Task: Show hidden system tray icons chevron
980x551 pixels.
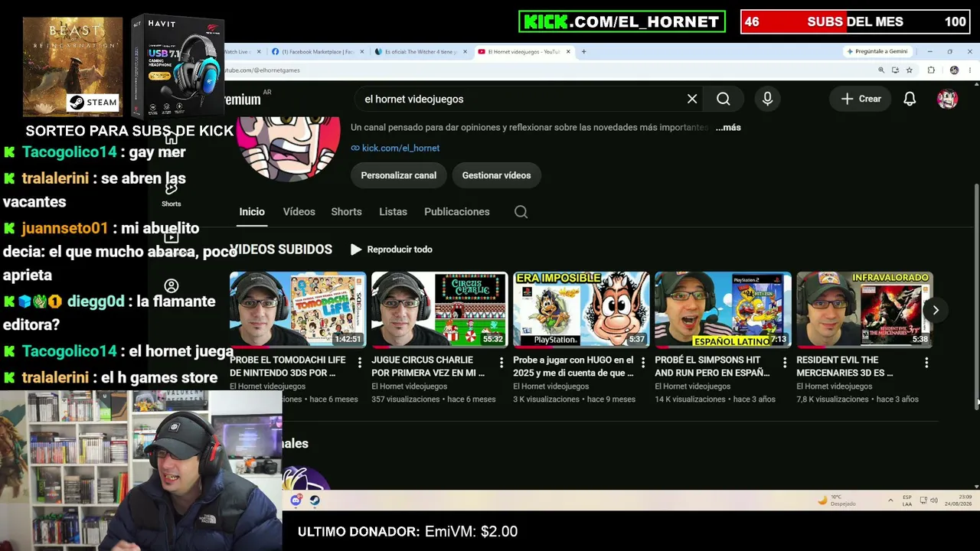Action: (x=890, y=500)
